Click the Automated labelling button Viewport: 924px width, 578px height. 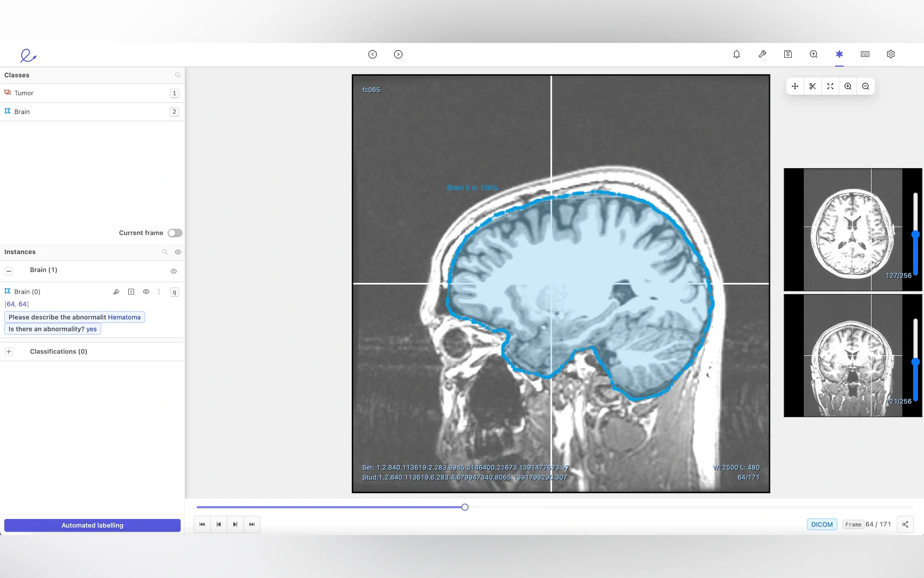(92, 525)
